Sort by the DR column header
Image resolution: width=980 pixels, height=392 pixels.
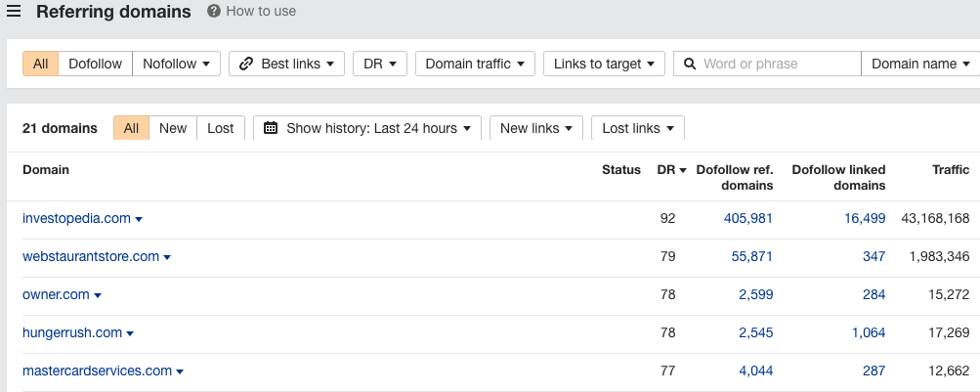point(672,169)
